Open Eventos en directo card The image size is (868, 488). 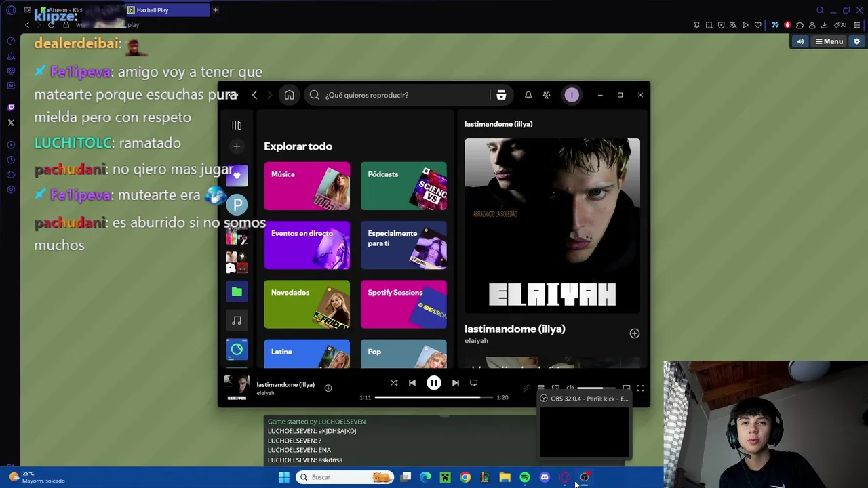(x=307, y=245)
